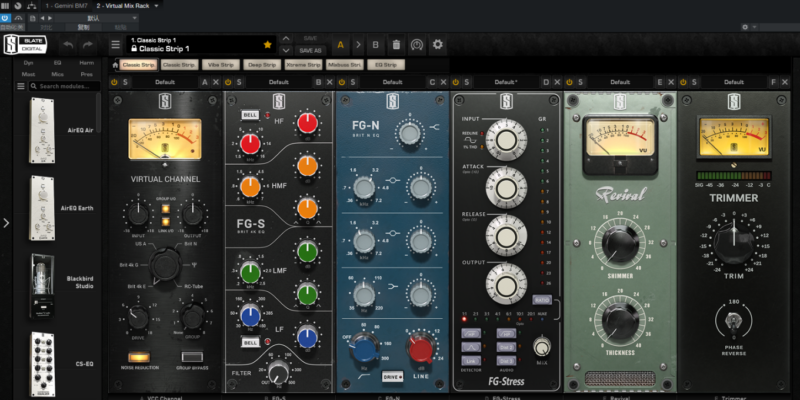Click the home icon before the strip tabs
800x400 pixels.
(115, 65)
